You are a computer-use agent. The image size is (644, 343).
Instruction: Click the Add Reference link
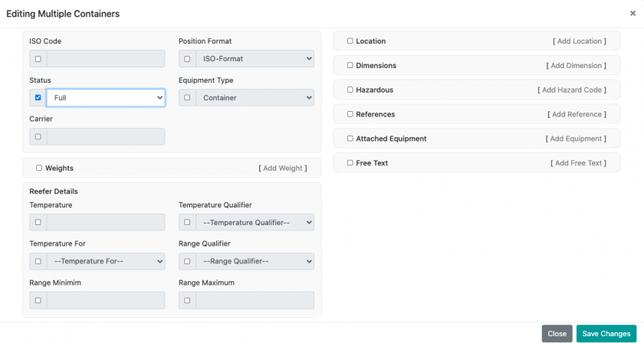pos(577,115)
